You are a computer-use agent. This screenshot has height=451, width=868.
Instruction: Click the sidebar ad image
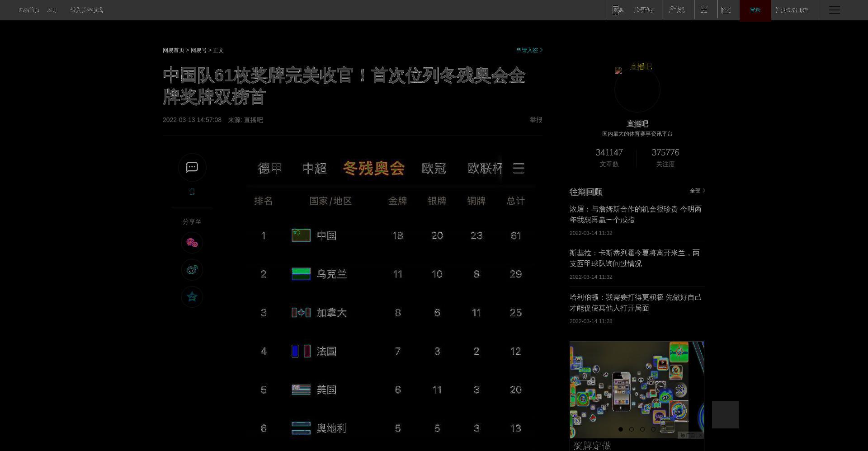point(637,390)
